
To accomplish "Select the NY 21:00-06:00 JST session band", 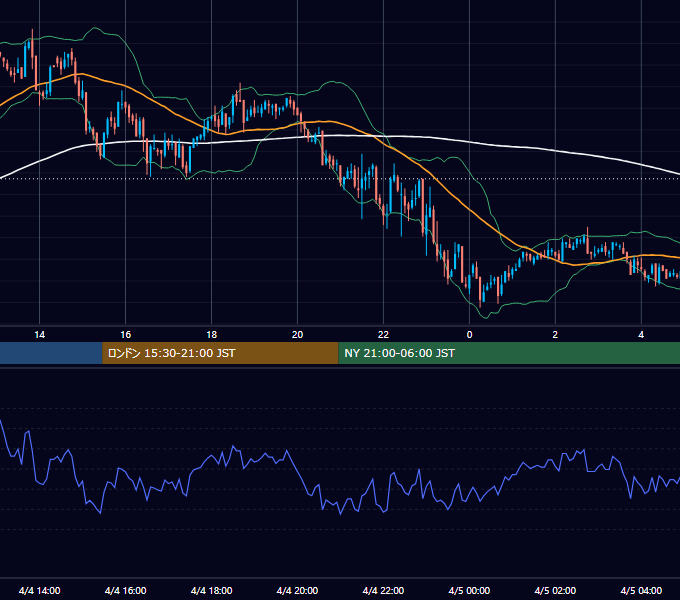I will pyautogui.click(x=509, y=353).
